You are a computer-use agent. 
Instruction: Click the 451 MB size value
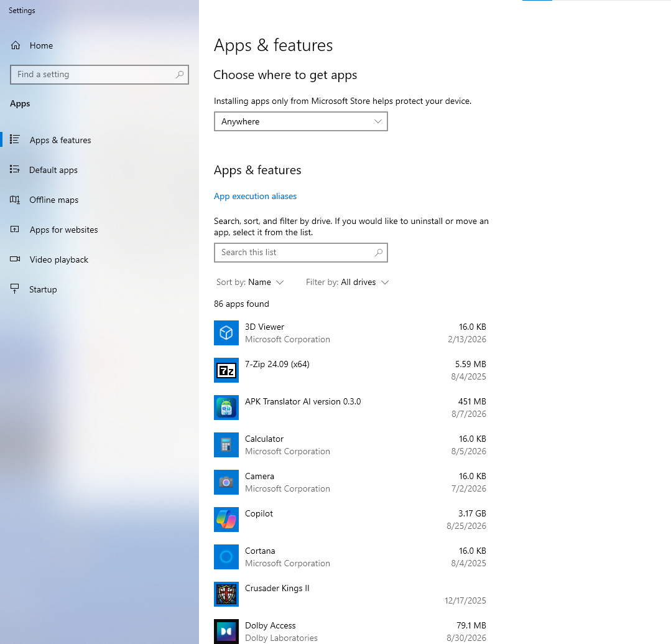tap(472, 401)
